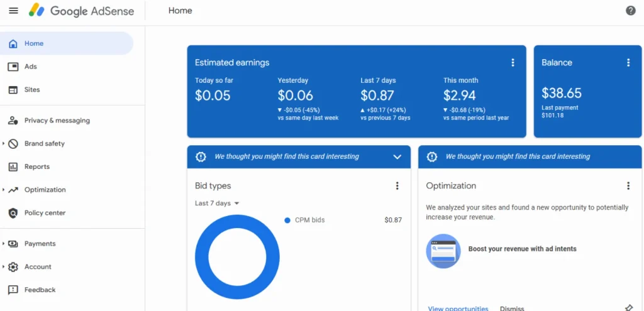
Task: Open Estimated earnings three-dot menu
Action: click(x=513, y=63)
